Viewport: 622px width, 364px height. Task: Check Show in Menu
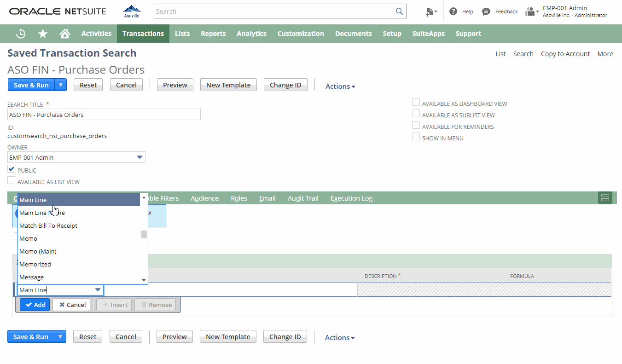click(x=416, y=137)
